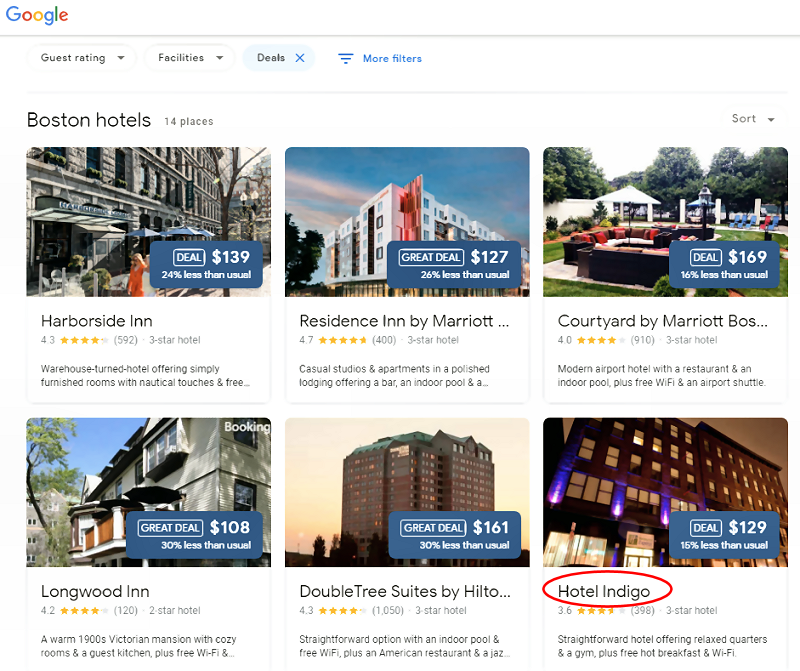800x671 pixels.
Task: Open the More filters icon
Action: (345, 59)
